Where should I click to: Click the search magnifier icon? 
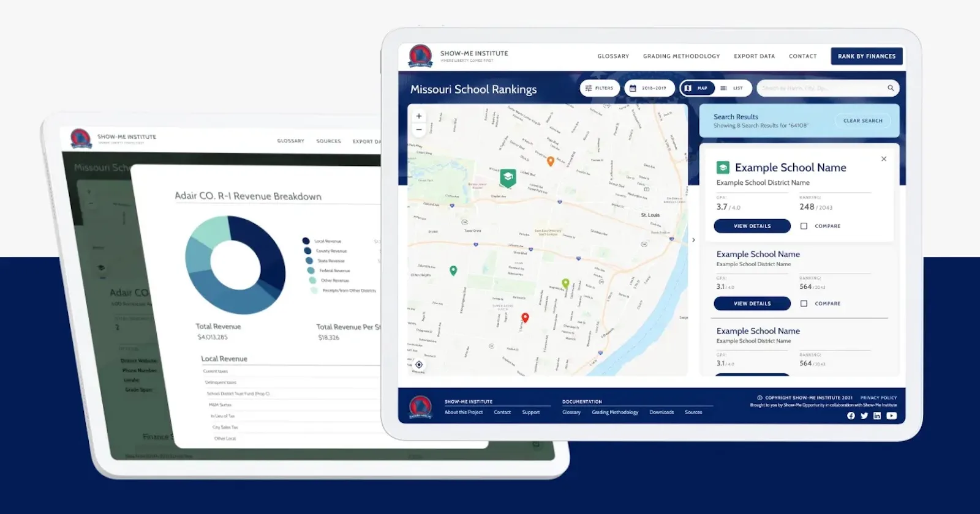coord(891,88)
